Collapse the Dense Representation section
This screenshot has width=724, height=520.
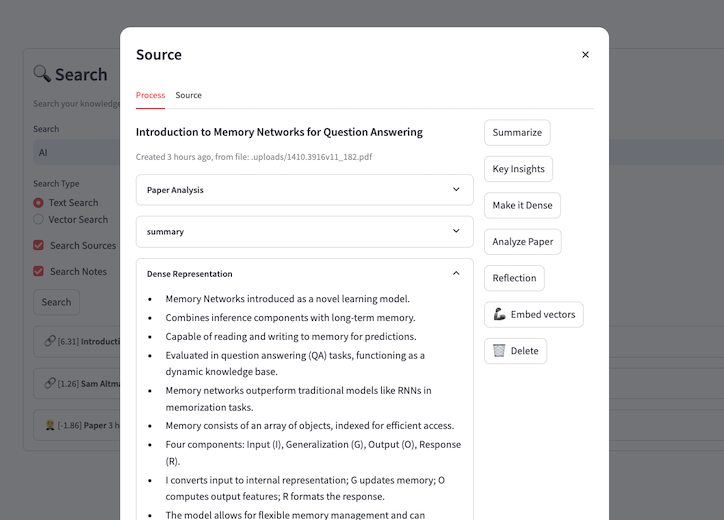[456, 273]
